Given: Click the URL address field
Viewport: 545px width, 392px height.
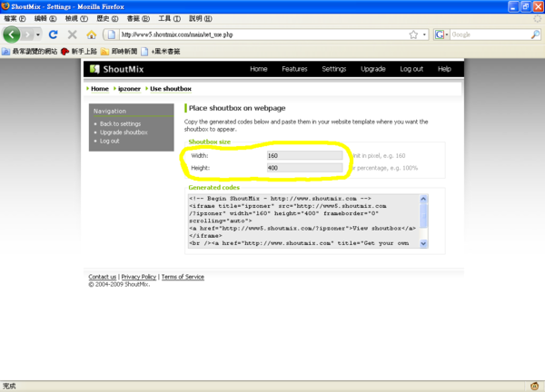Looking at the screenshot, I should pos(263,34).
